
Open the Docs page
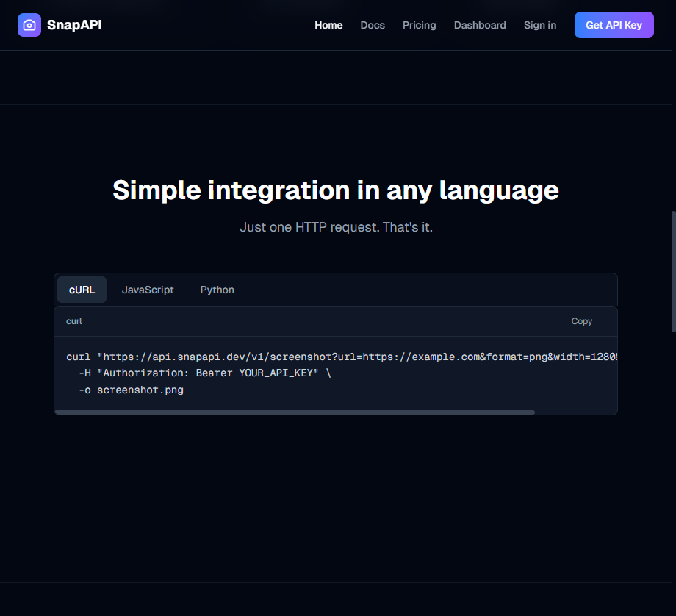click(372, 25)
